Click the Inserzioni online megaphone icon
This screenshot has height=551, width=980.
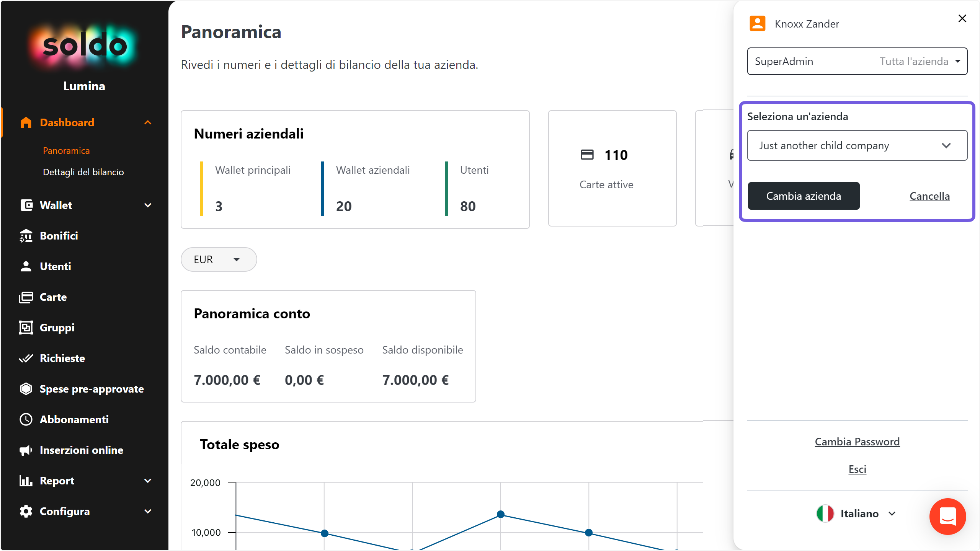26,450
